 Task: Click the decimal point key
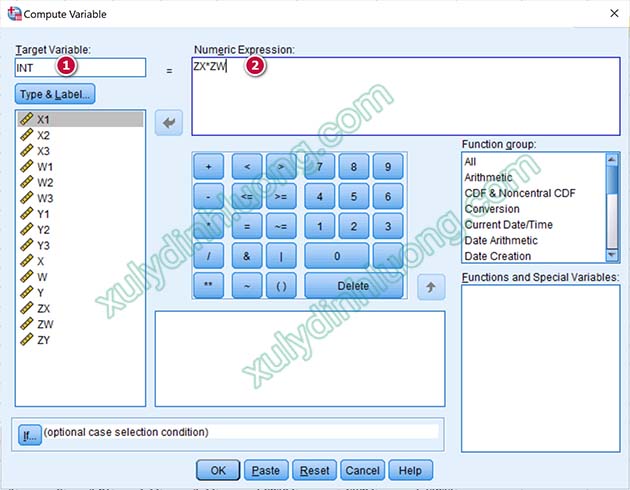[388, 255]
